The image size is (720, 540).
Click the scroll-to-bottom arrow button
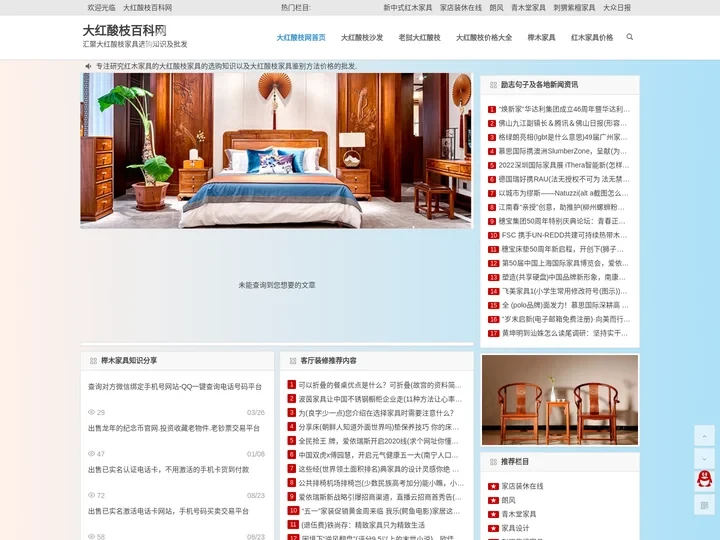[x=704, y=458]
